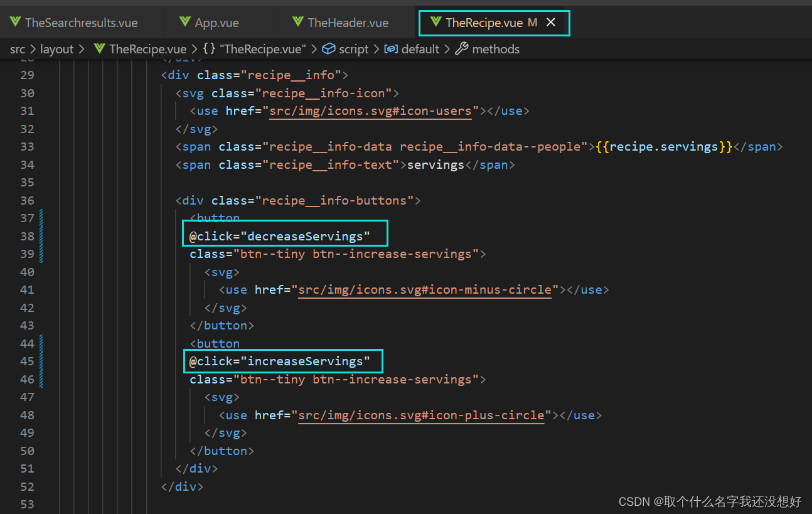Click opening button tag on line 37

215,218
